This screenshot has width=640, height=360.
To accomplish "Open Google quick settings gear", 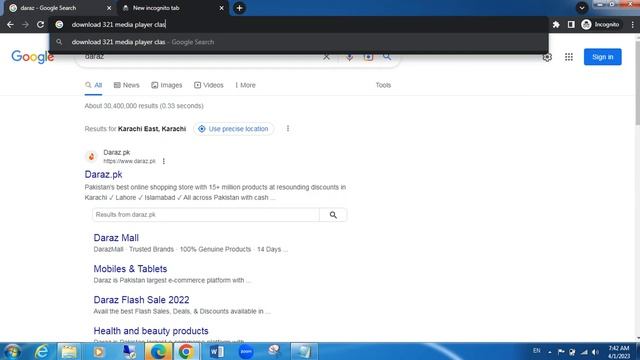I will pyautogui.click(x=547, y=57).
